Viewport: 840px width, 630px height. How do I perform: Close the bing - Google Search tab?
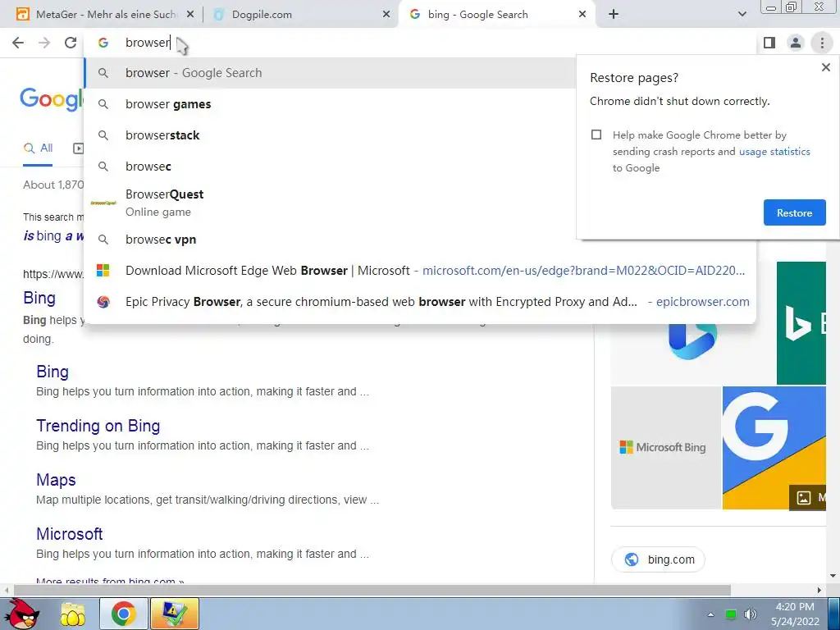click(582, 15)
